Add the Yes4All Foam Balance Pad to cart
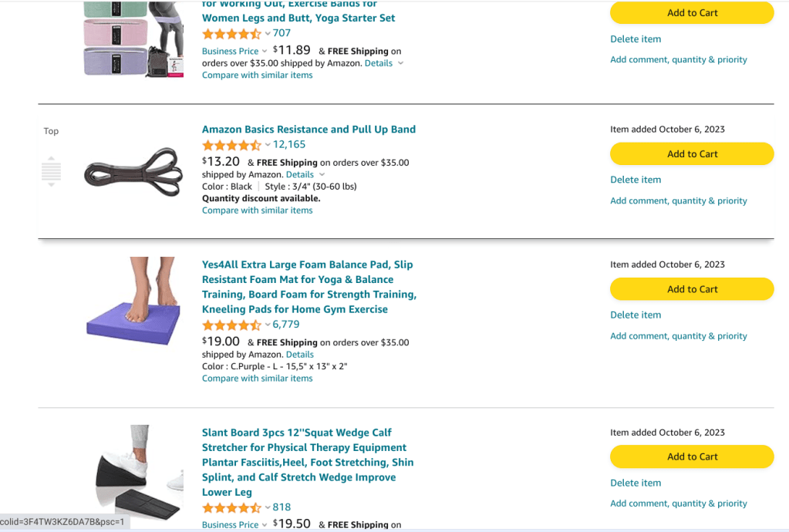 coord(691,289)
